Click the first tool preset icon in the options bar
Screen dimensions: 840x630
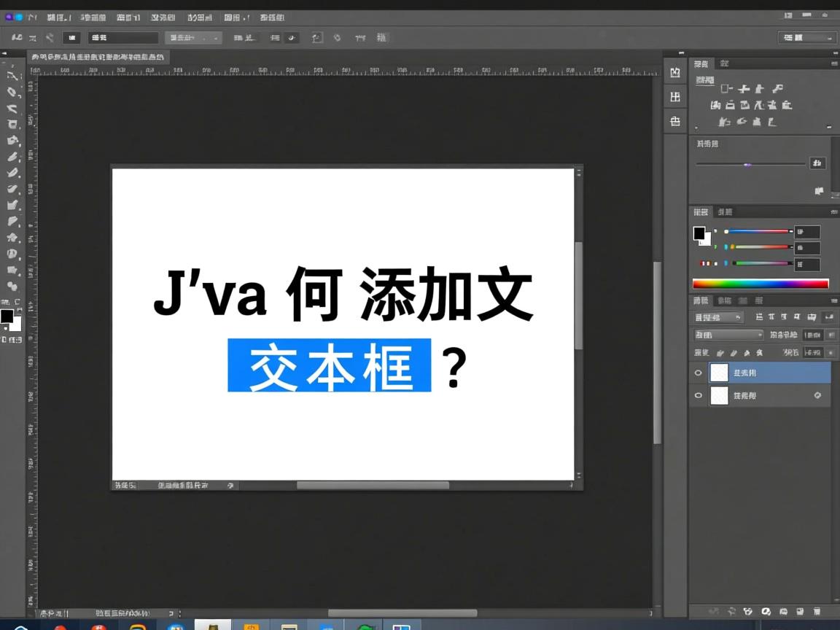pyautogui.click(x=16, y=37)
